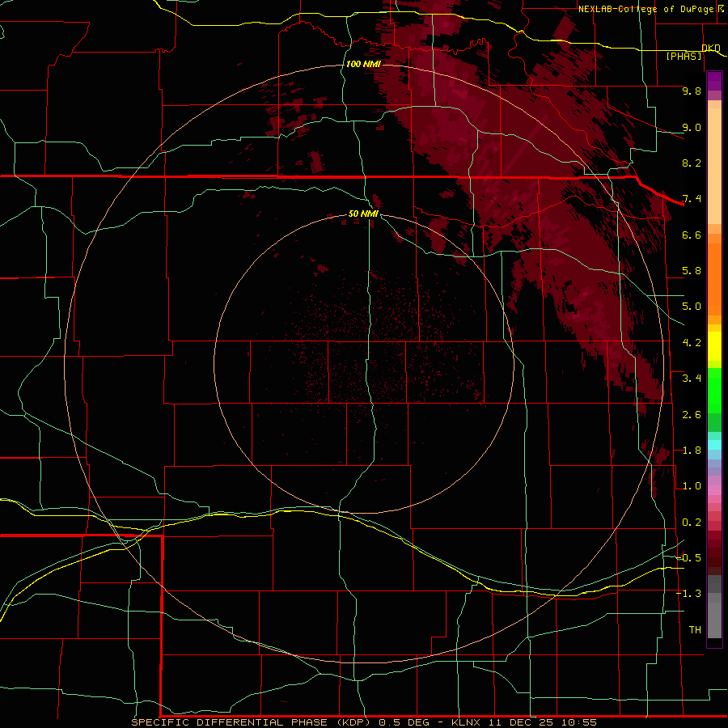728x728 pixels.
Task: Click the 100 NMI range ring label
Action: pos(363,64)
